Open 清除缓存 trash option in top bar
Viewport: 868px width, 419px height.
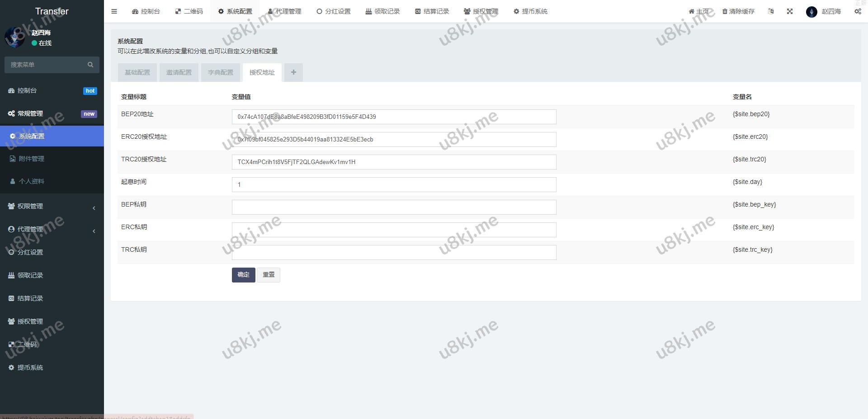738,11
